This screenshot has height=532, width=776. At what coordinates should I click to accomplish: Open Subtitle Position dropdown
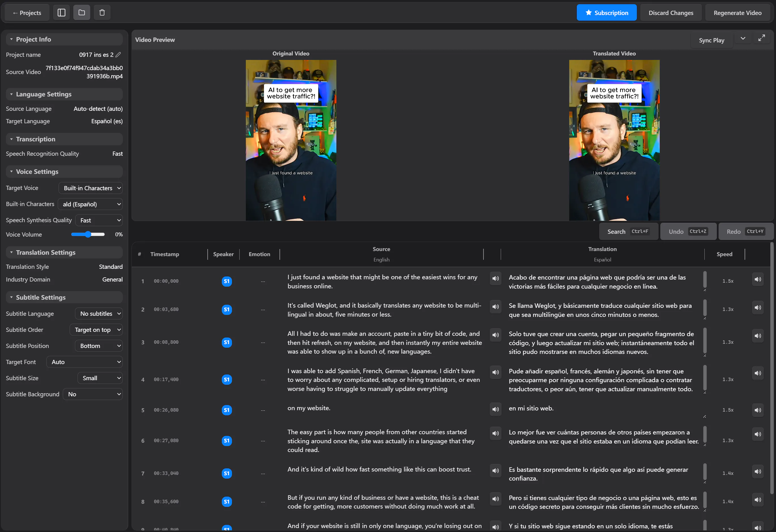[x=99, y=346]
